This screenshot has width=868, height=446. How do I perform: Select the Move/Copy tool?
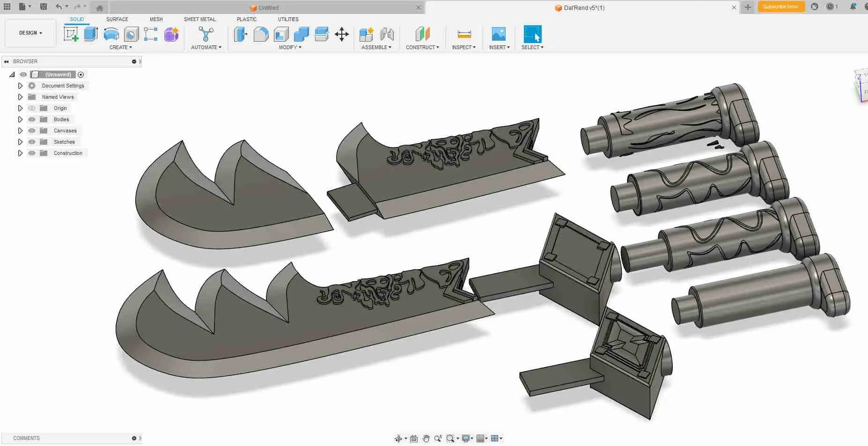[x=342, y=34]
